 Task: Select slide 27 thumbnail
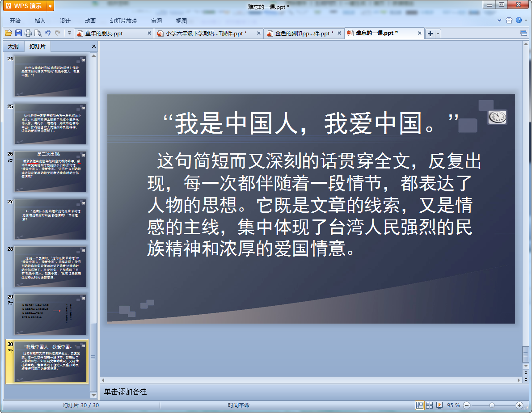point(50,219)
